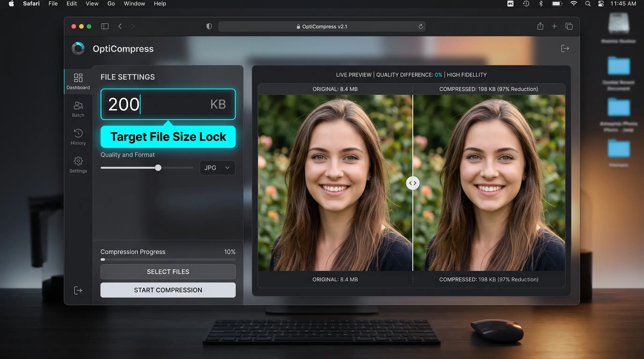Focus the target file size input field

coord(168,104)
